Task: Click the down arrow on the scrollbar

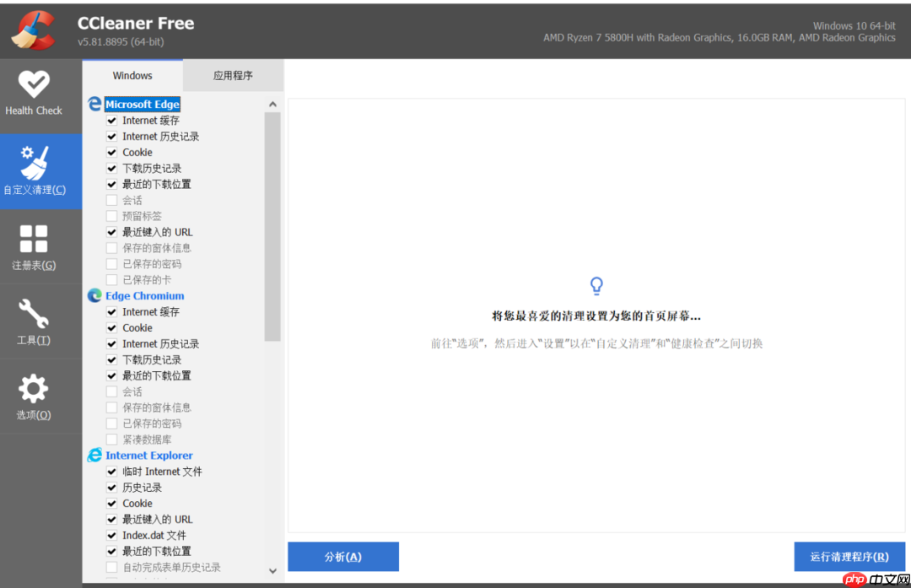Action: 272,571
